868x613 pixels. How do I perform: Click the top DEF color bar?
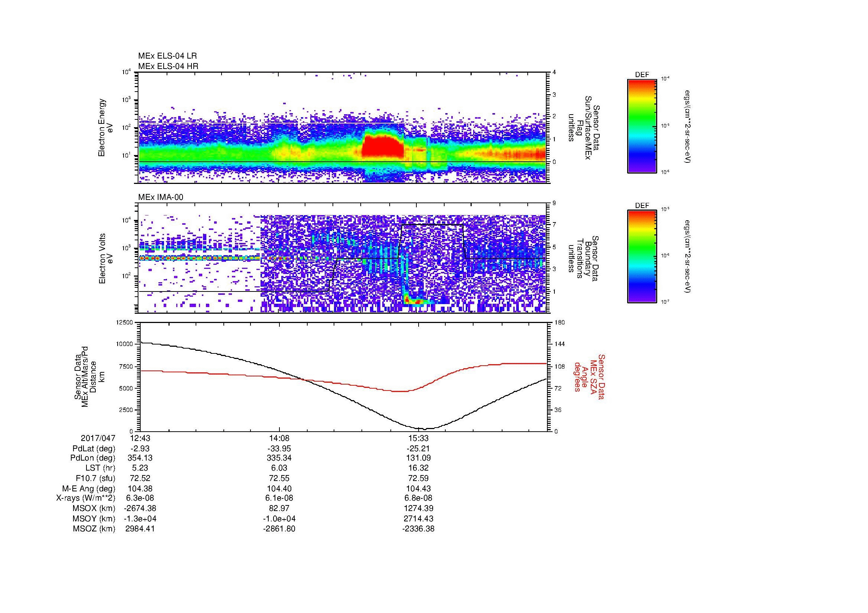pos(642,126)
